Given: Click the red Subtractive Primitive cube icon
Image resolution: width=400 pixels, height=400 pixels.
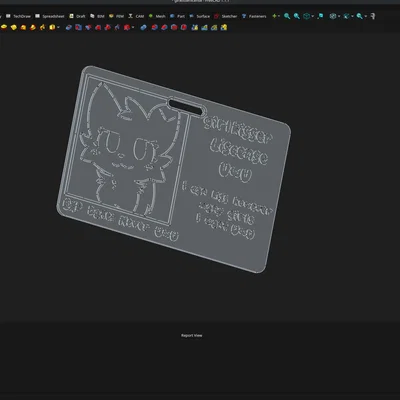Looking at the screenshot, I should [x=127, y=27].
